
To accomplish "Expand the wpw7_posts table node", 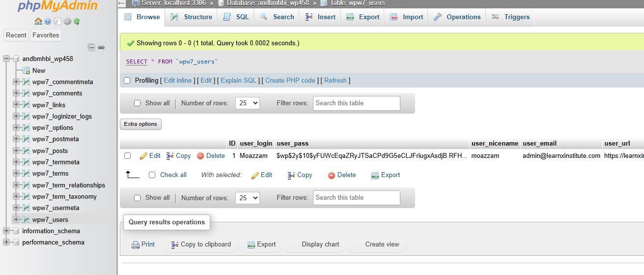I will tap(16, 151).
